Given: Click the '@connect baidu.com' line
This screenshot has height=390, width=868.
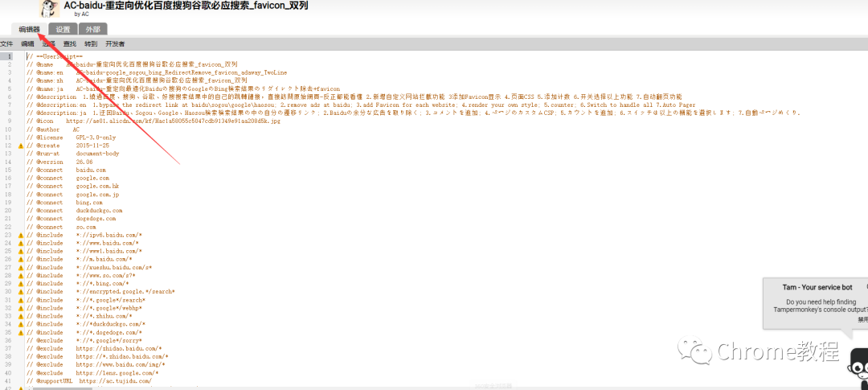Looking at the screenshot, I should (66, 170).
